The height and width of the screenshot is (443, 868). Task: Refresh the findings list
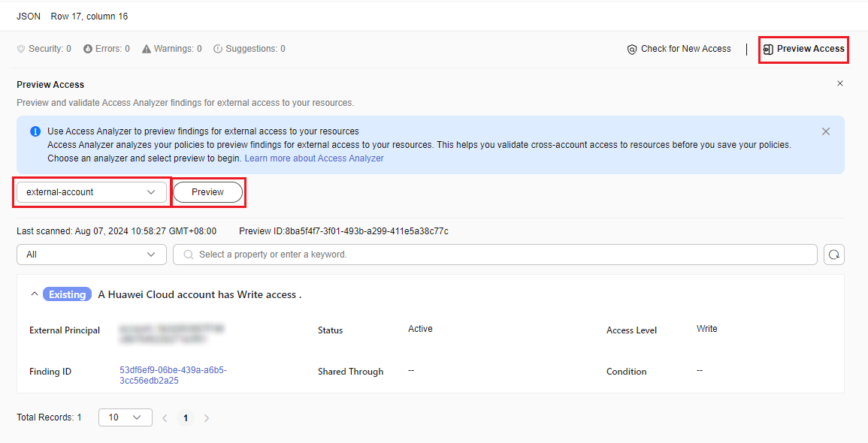tap(834, 255)
